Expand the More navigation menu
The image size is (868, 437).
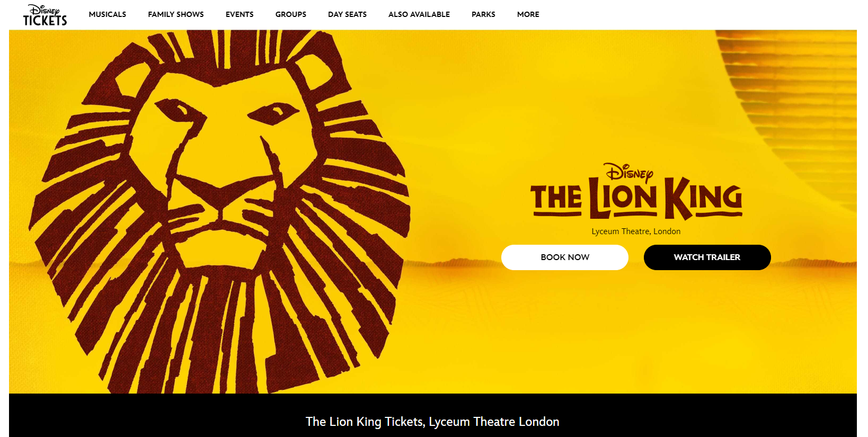pos(528,14)
